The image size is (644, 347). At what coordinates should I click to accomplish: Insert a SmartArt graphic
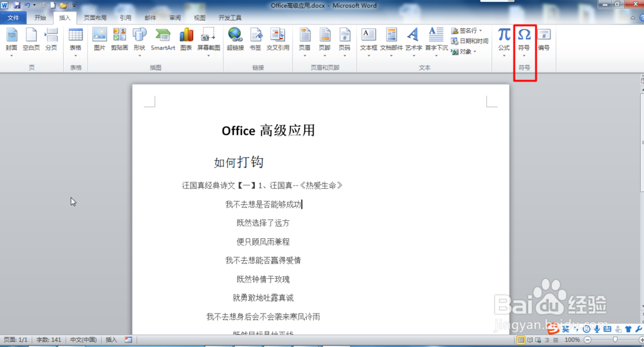point(163,39)
